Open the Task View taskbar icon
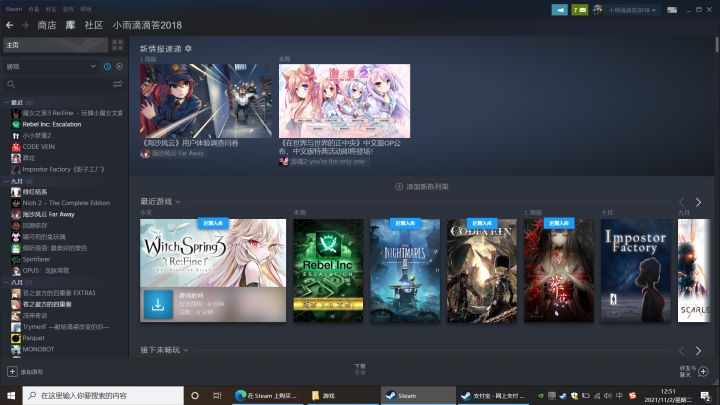The height and width of the screenshot is (405, 720). tap(217, 395)
